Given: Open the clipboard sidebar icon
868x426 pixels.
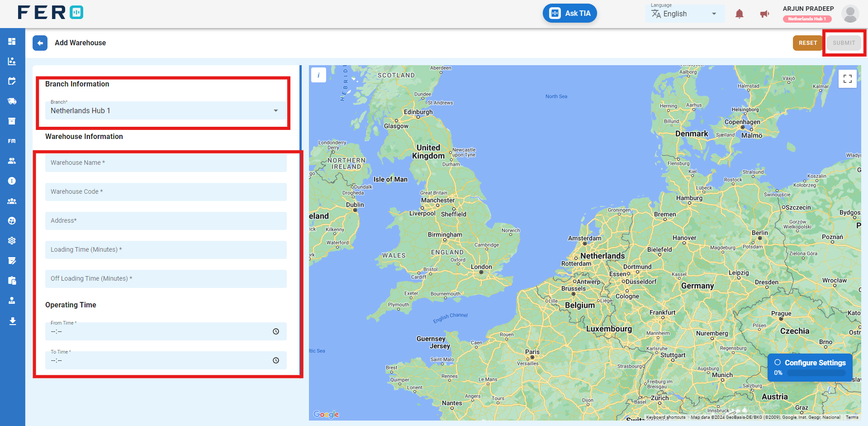Looking at the screenshot, I should 12,281.
